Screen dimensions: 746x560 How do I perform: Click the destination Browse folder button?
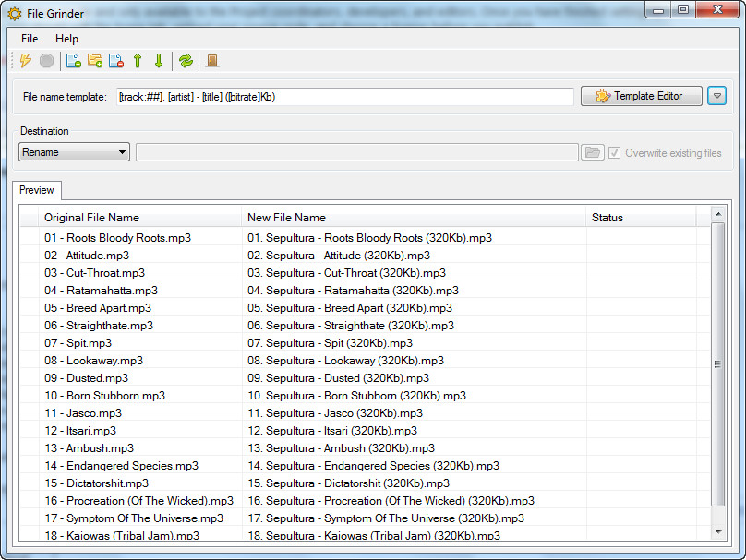tap(593, 152)
